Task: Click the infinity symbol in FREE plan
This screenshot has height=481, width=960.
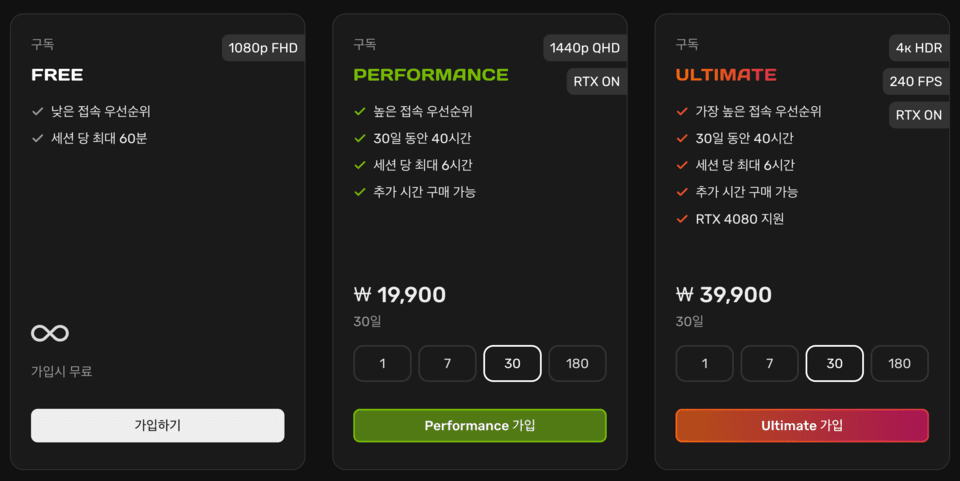Action: pos(50,333)
